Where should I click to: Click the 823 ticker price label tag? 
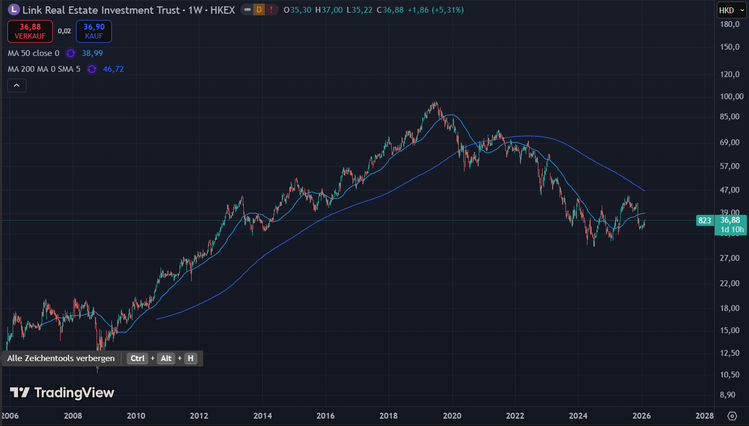coord(704,220)
